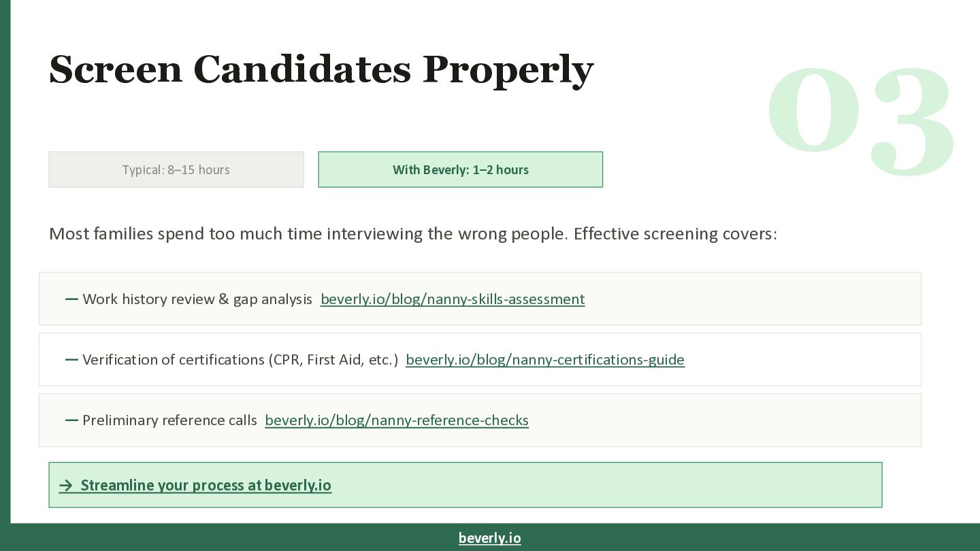Screen dimensions: 980x551
Task: Select the With Beverly: 1–2 hours box
Action: coord(460,169)
